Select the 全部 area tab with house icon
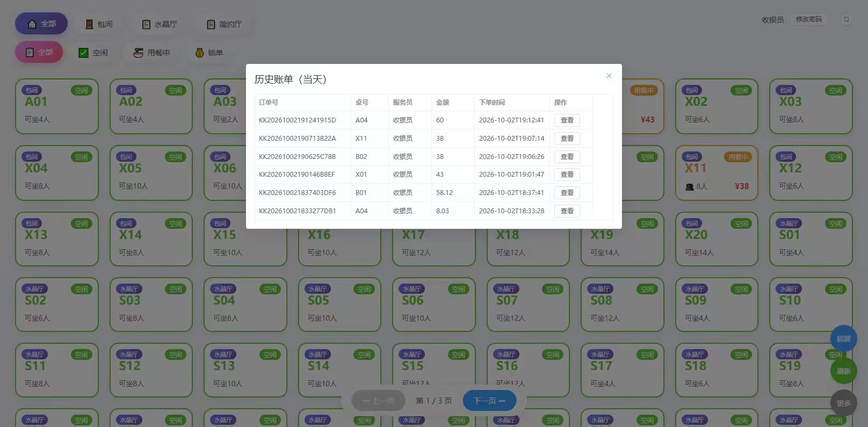The image size is (868, 427). [x=41, y=24]
